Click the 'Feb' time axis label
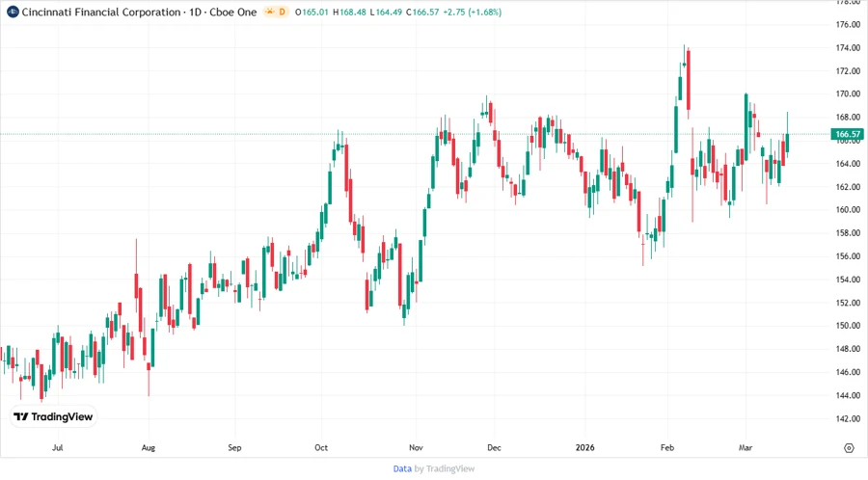Screen dimensions: 868x480 coord(667,447)
